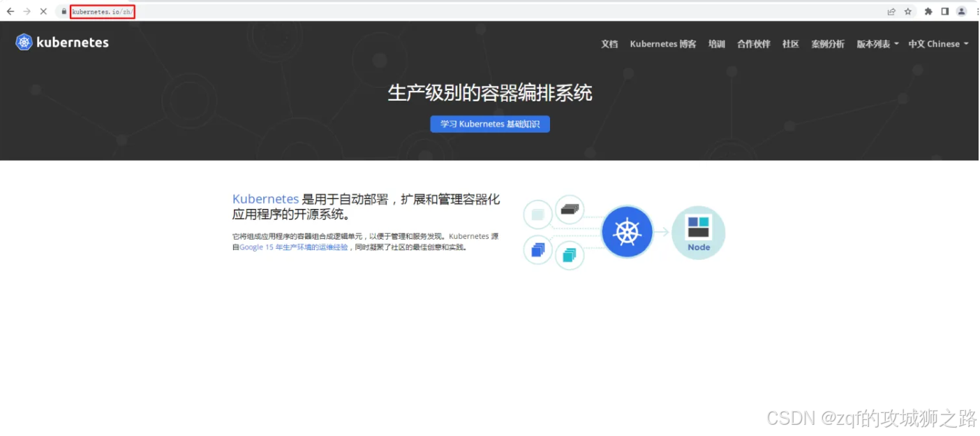This screenshot has width=980, height=436.
Task: Open the 培训 navigation item
Action: (x=717, y=44)
